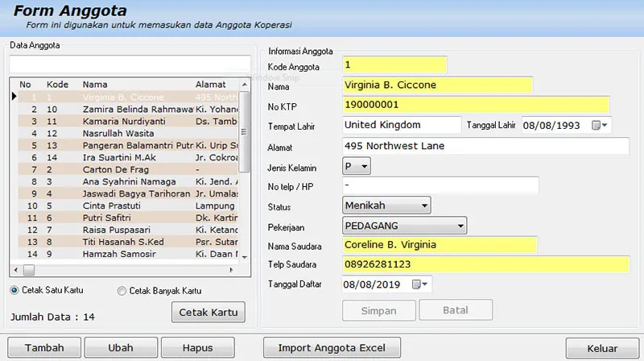
Task: Click the Nama Saudara field
Action: pyautogui.click(x=440, y=245)
